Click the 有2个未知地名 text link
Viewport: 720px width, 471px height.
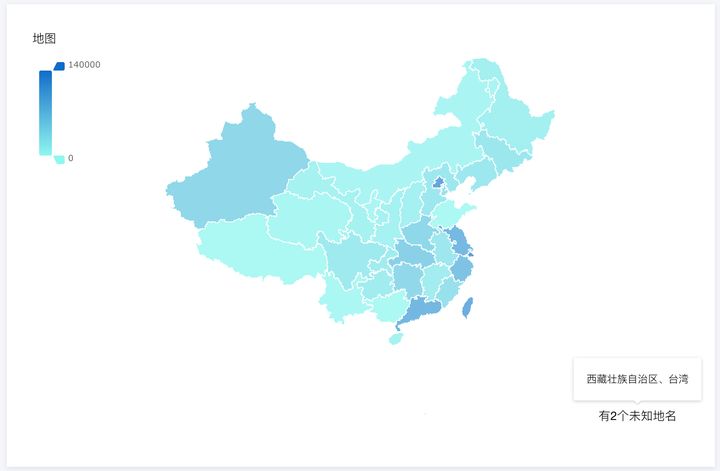[637, 416]
